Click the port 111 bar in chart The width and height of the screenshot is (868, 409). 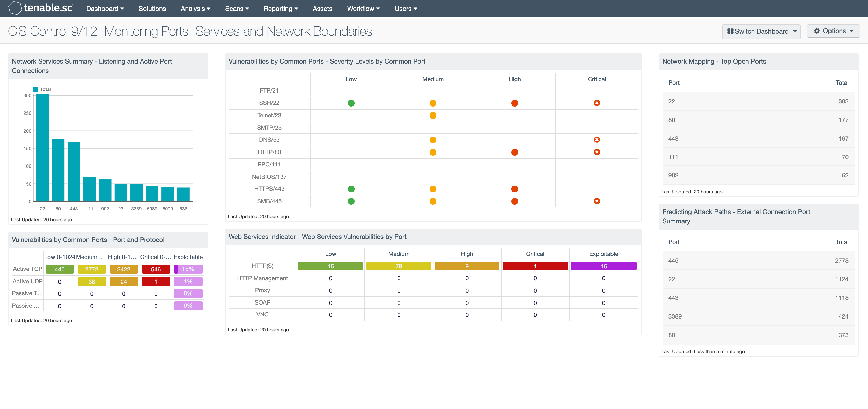coord(89,189)
